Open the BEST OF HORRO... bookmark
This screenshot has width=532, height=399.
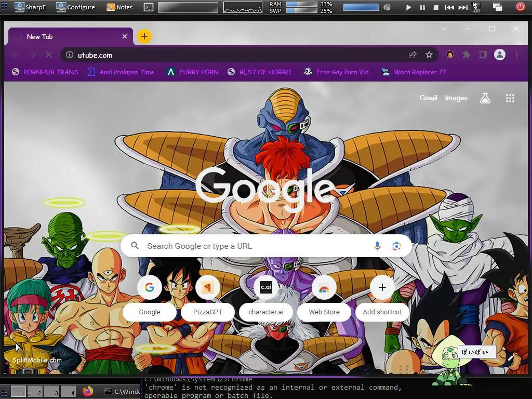tap(261, 72)
